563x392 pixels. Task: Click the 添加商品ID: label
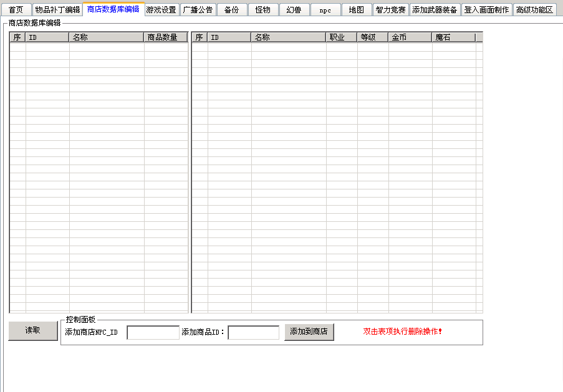click(x=203, y=332)
